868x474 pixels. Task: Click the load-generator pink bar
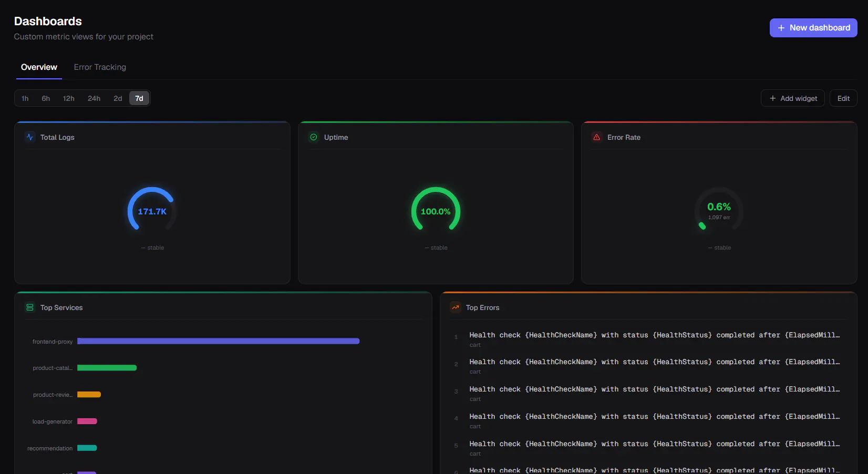point(87,421)
